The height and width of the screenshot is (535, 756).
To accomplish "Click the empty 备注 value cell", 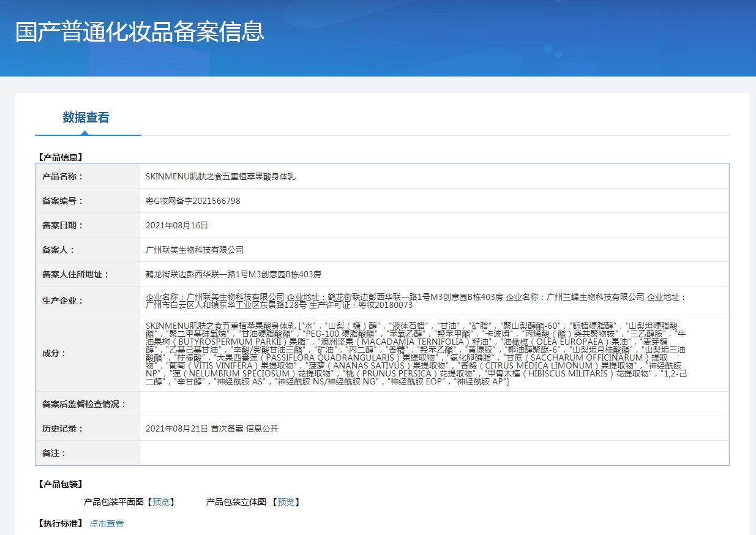I will [433, 453].
